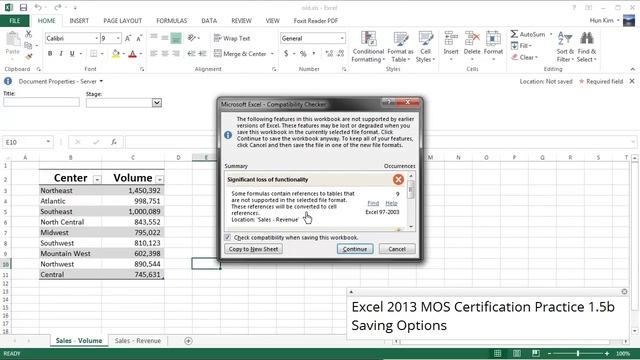Open the General number format dropdown
The width and height of the screenshot is (640, 360).
click(x=342, y=38)
